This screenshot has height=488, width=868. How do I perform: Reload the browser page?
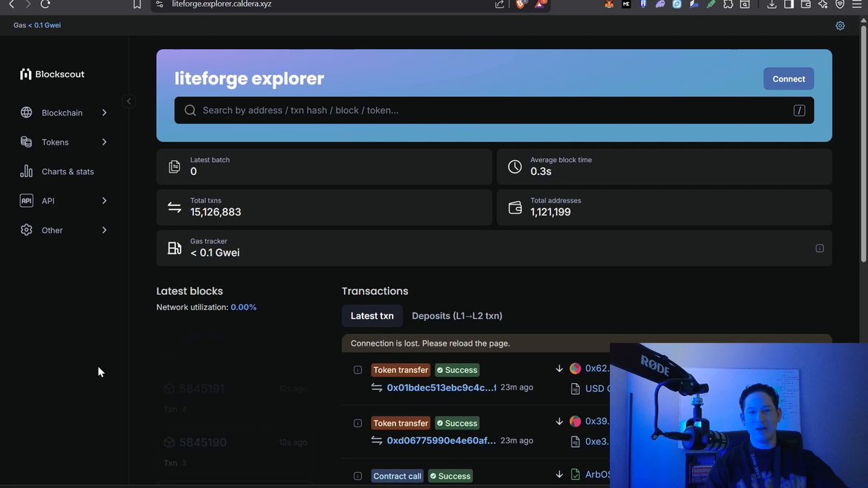pos(46,4)
